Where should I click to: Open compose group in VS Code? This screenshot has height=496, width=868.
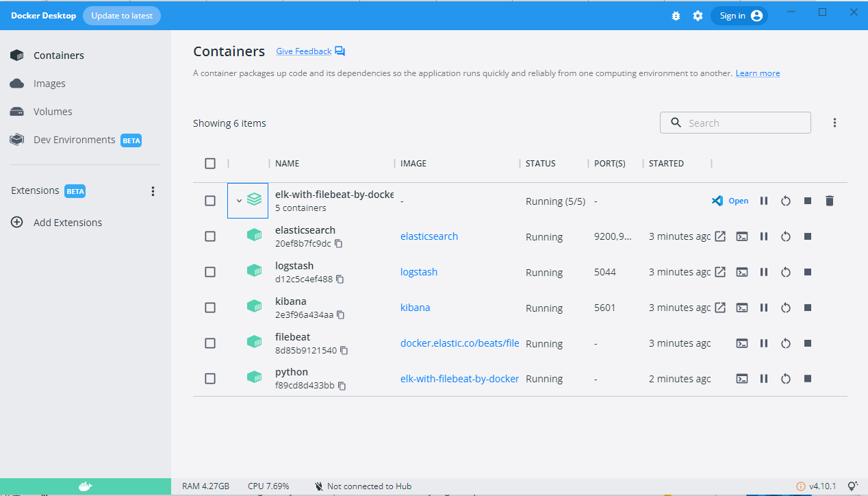[730, 201]
